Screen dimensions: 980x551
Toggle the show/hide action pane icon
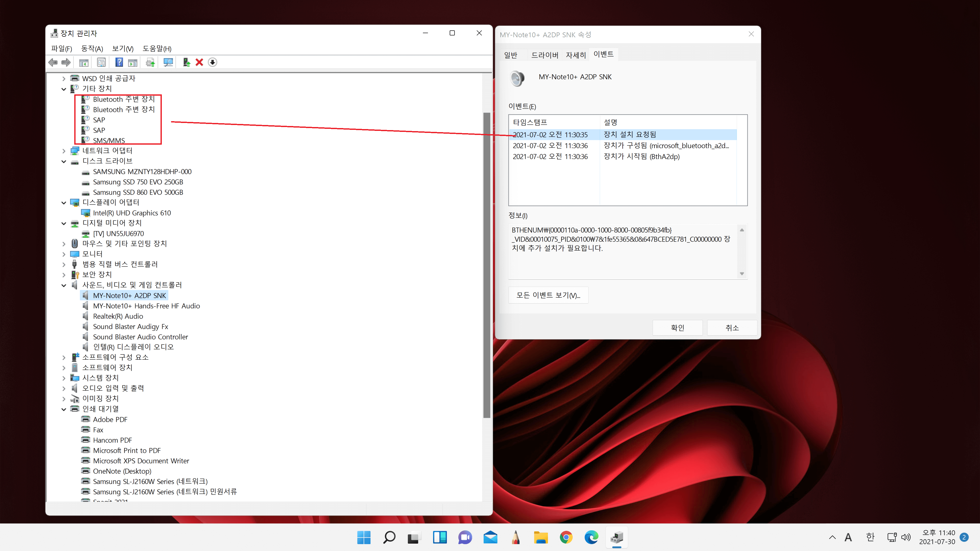click(x=133, y=62)
